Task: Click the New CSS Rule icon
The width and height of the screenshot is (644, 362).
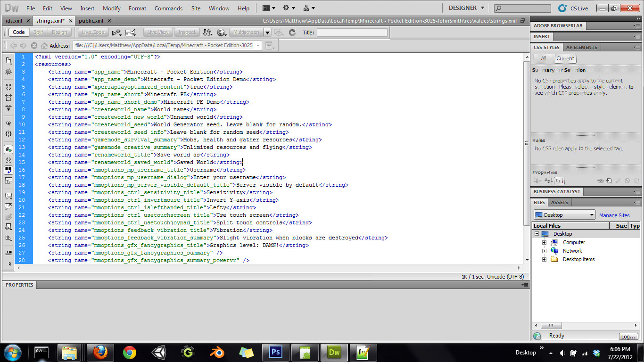Action: click(609, 181)
